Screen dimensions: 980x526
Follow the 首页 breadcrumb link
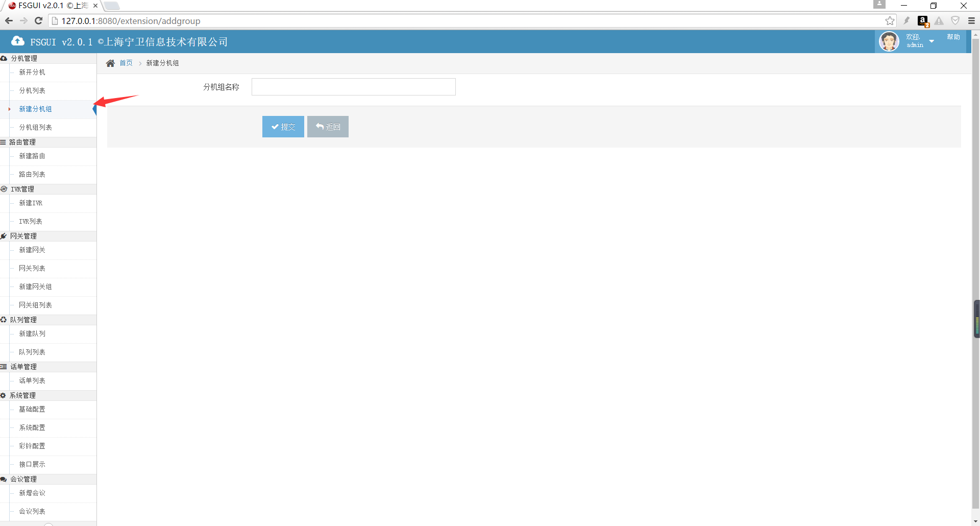point(126,63)
